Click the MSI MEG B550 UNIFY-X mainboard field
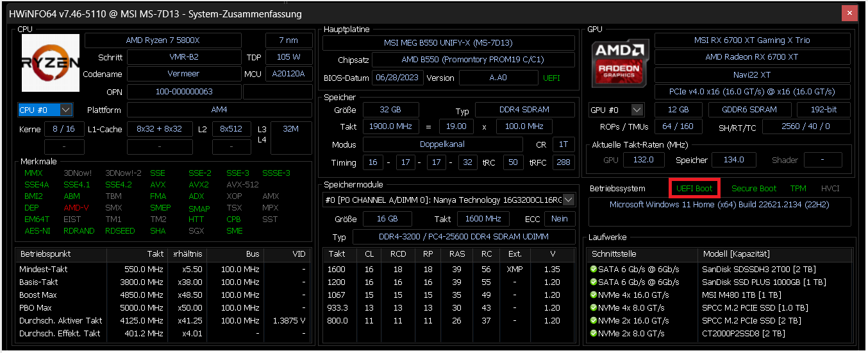The height and width of the screenshot is (353, 868). pos(448,43)
